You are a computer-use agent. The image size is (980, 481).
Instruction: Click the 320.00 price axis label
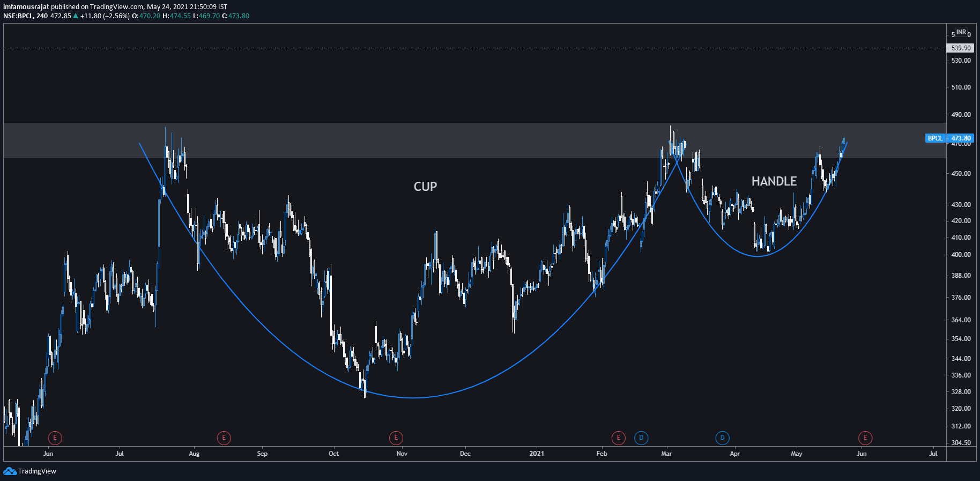tap(961, 409)
